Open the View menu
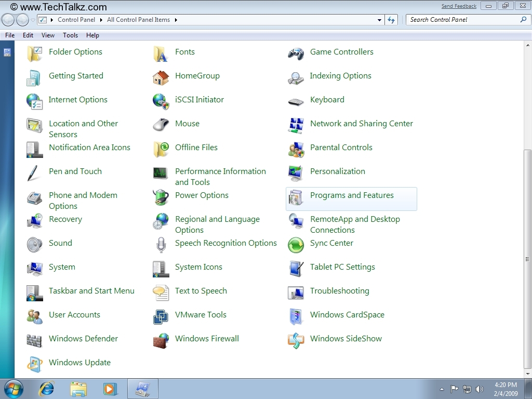Image resolution: width=532 pixels, height=399 pixels. point(47,35)
